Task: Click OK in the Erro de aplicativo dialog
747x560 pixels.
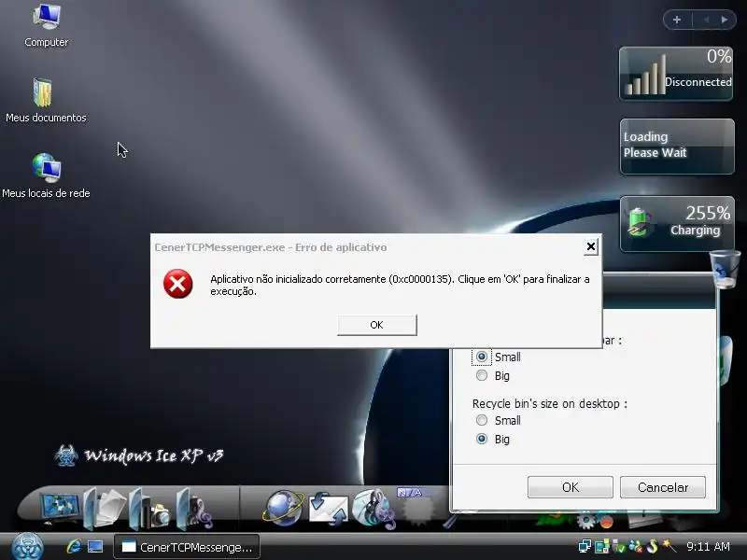Action: tap(377, 325)
